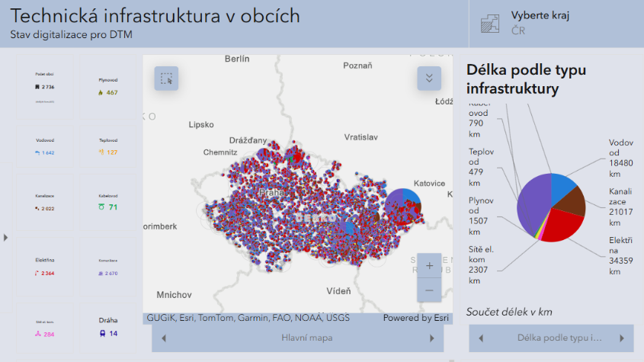Click the Kabelovod indicator showing 71
644x362 pixels.
tap(107, 202)
